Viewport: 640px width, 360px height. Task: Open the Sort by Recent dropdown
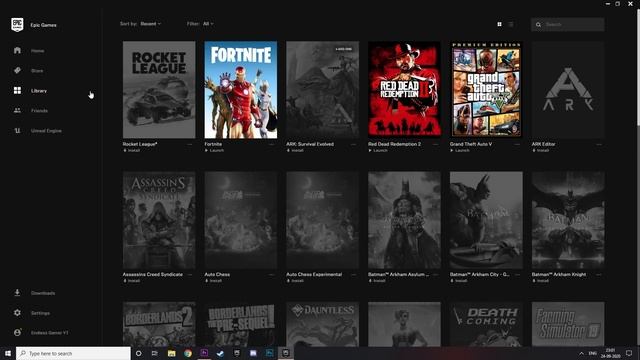pos(151,24)
